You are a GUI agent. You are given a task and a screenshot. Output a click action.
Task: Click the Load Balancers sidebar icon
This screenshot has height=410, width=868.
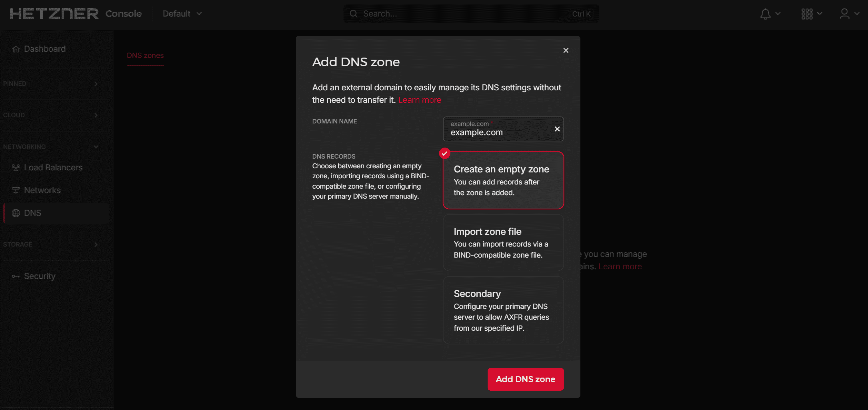coord(16,168)
